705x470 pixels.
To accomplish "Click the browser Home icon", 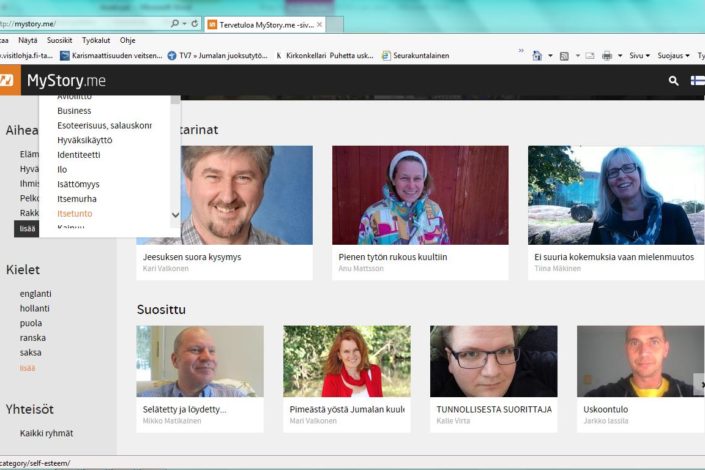I will point(537,56).
